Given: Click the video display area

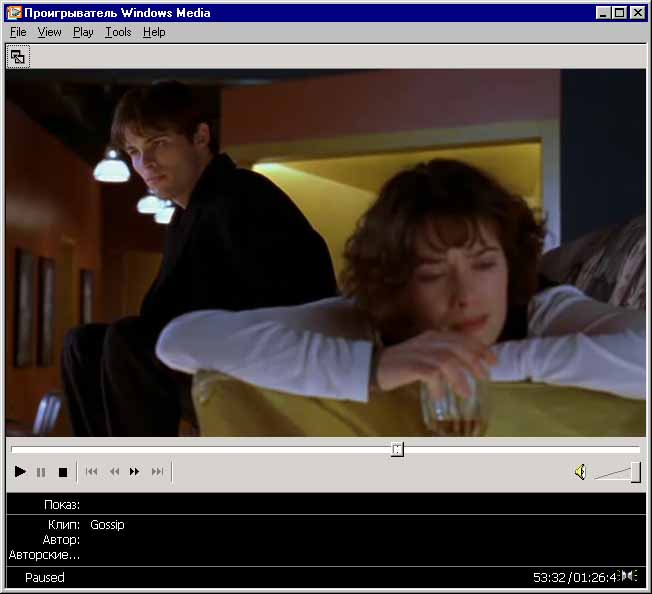Looking at the screenshot, I should coord(326,253).
